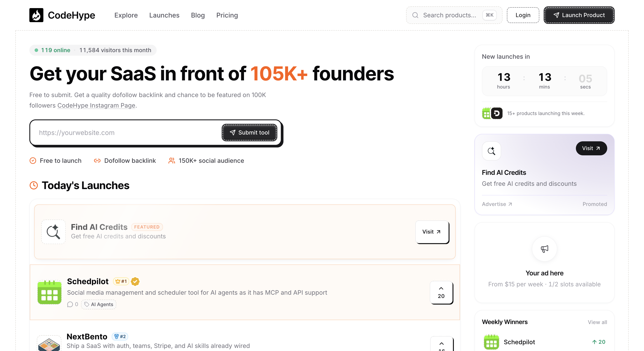Open the Launches nav item

(164, 15)
